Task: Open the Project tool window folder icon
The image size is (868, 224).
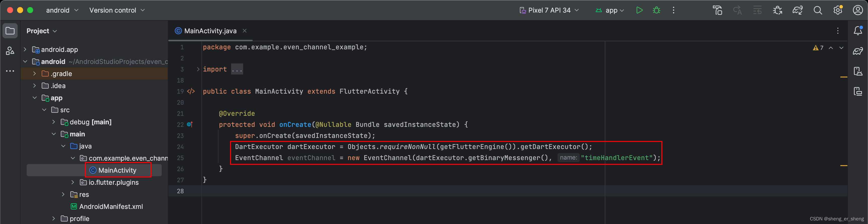Action: pyautogui.click(x=10, y=31)
